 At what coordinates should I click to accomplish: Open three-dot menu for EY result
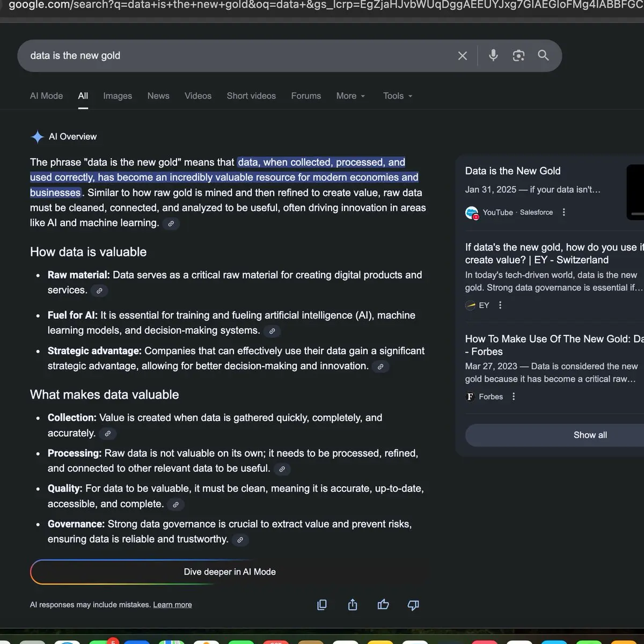(x=500, y=305)
